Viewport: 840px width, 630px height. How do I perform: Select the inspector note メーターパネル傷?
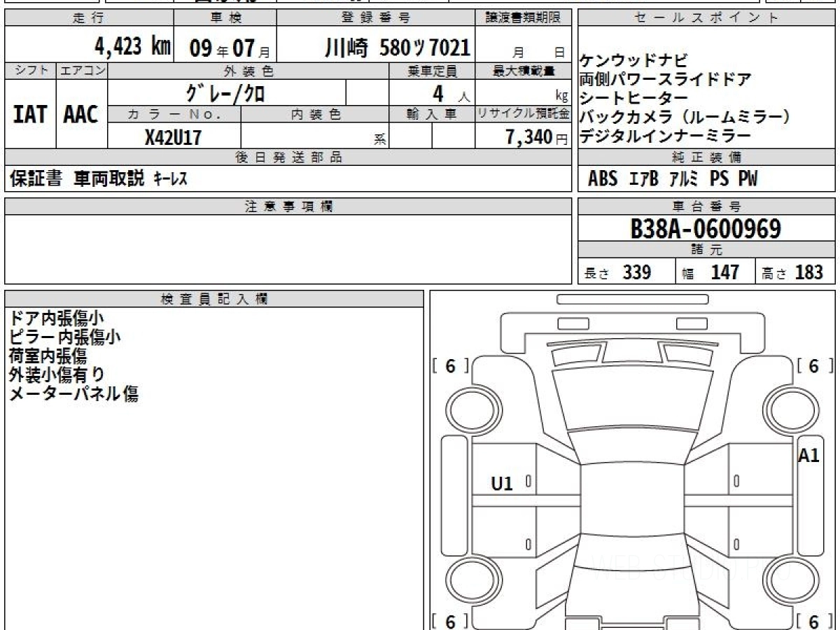[x=73, y=394]
